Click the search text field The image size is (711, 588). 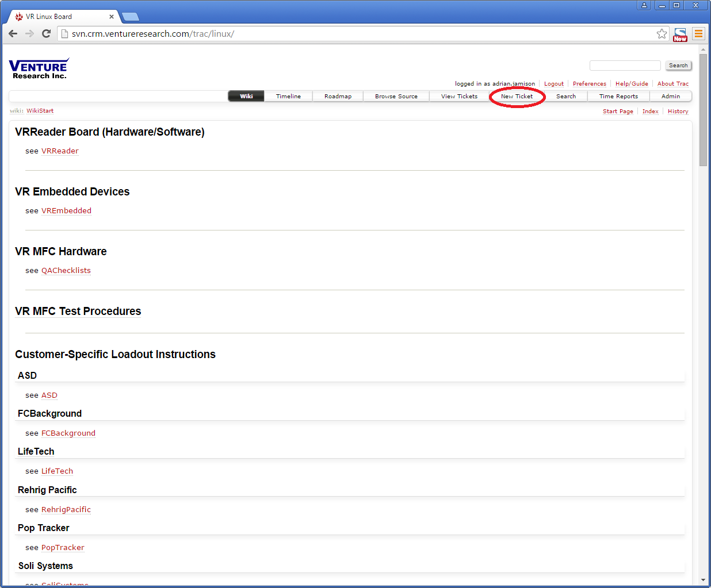[x=625, y=66]
